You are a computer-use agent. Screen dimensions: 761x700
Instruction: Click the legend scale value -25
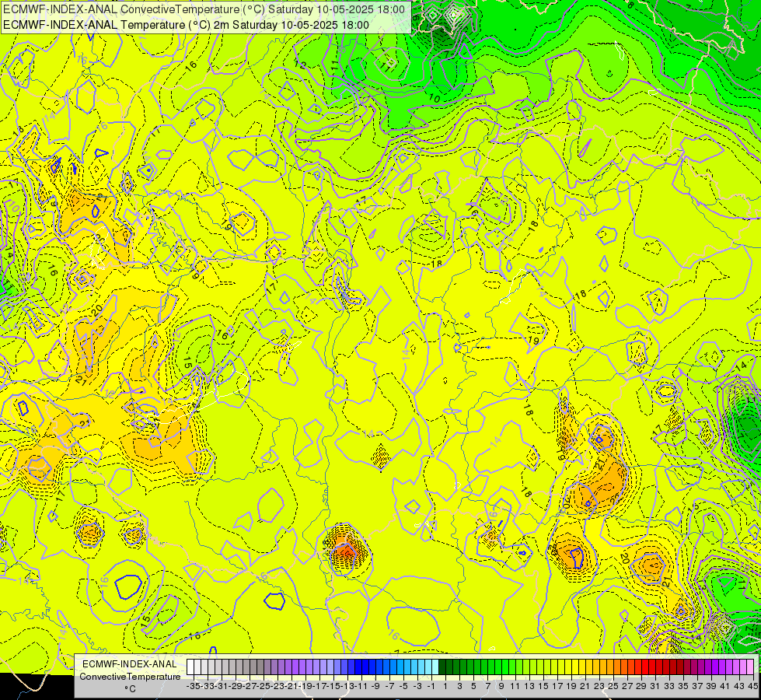265,686
